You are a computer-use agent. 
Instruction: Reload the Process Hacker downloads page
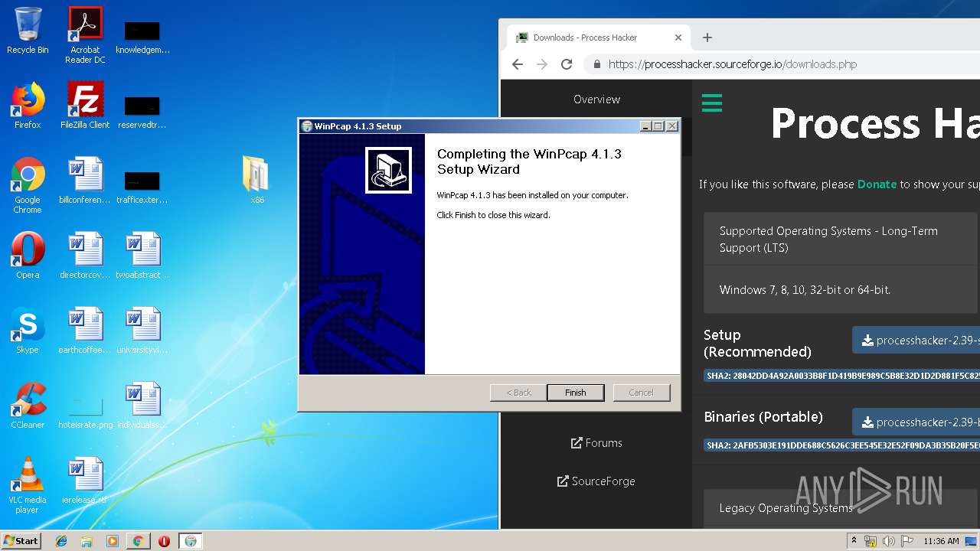click(x=567, y=64)
